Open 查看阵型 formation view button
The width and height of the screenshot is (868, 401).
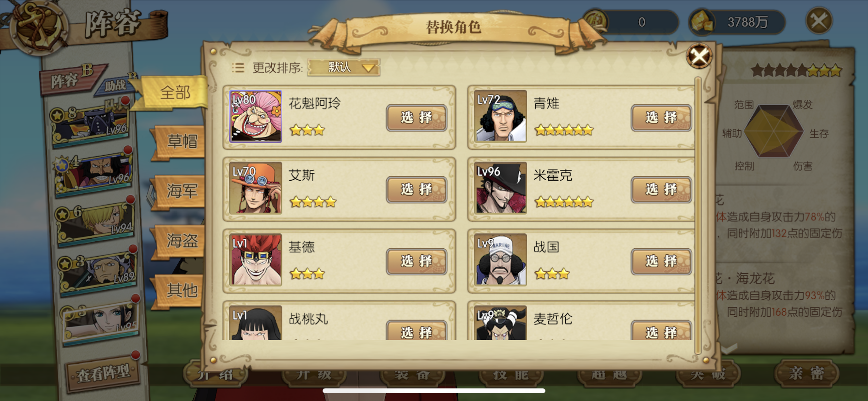tap(103, 373)
